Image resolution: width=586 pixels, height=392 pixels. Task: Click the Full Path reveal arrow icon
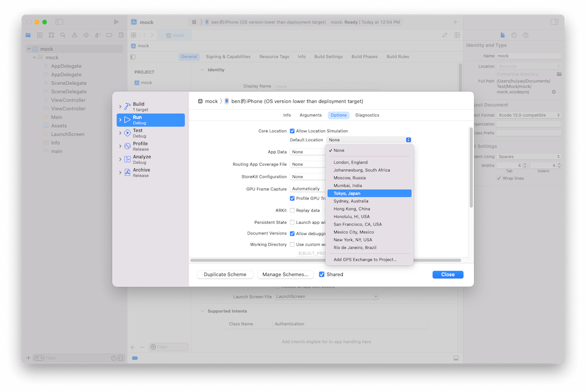554,92
